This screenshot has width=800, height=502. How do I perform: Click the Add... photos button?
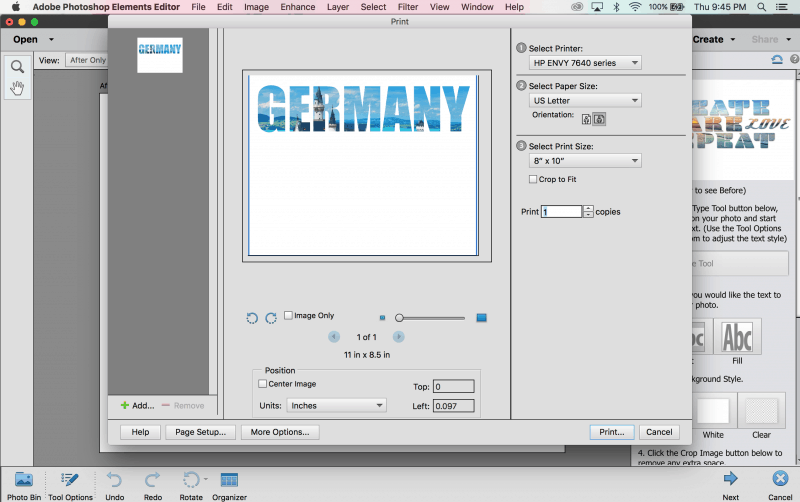point(137,406)
